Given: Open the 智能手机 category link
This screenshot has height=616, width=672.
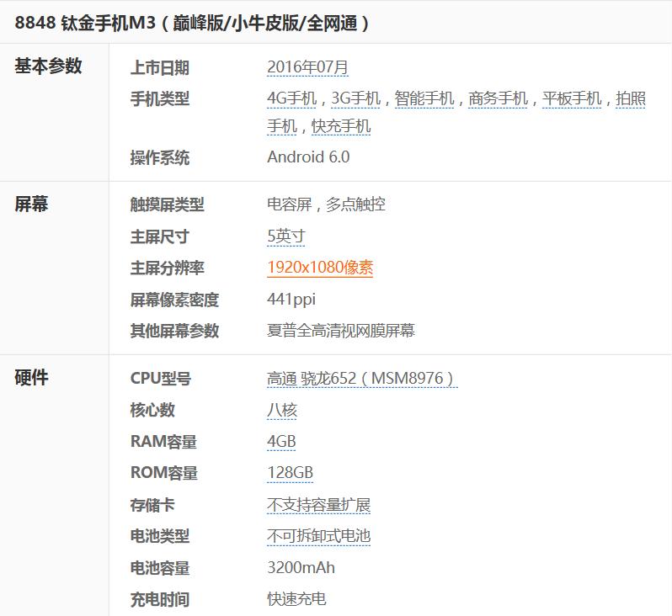Looking at the screenshot, I should point(424,98).
